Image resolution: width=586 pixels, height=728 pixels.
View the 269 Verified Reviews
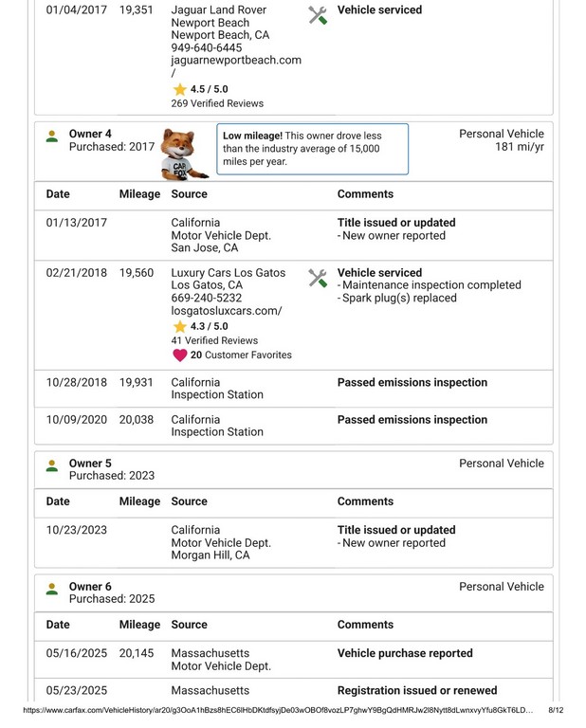[217, 103]
